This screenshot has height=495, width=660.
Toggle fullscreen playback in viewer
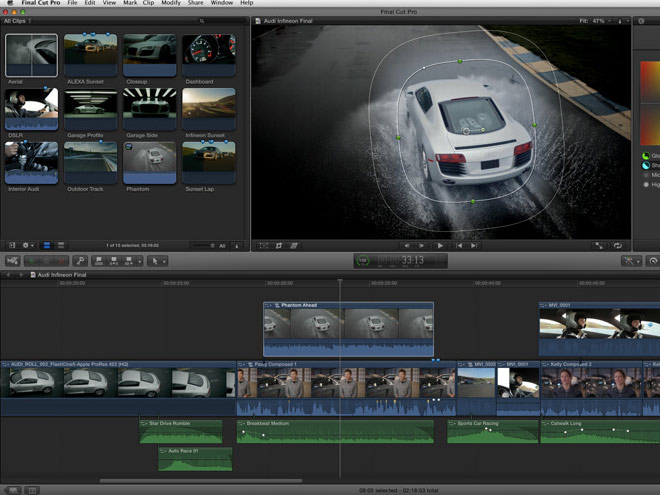pos(599,245)
